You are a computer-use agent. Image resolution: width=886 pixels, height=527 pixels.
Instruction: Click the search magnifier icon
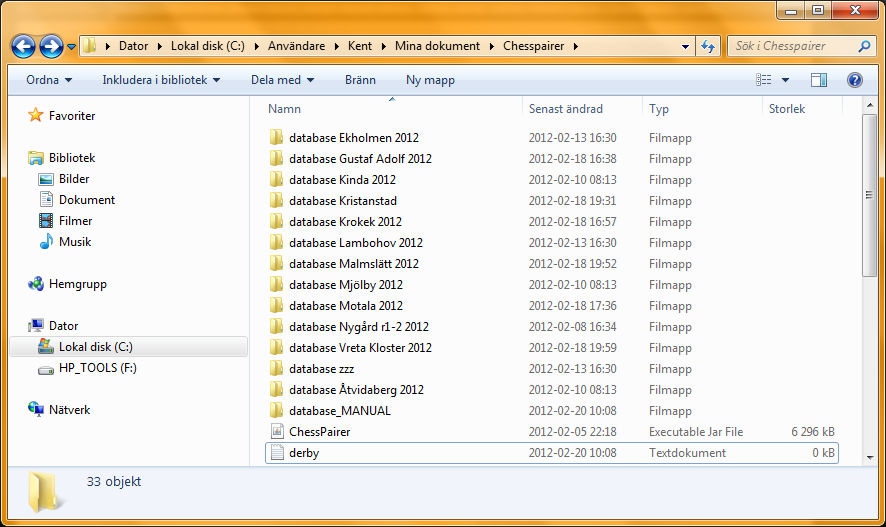[864, 46]
